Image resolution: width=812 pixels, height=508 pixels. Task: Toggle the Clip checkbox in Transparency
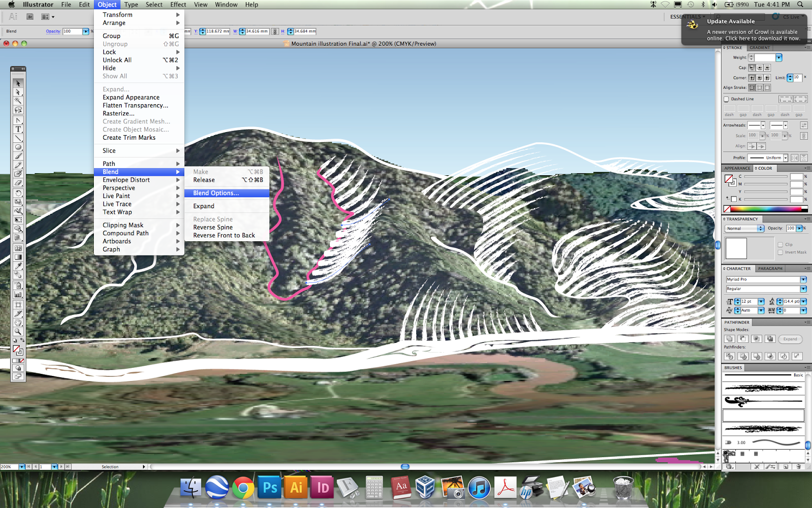[781, 244]
